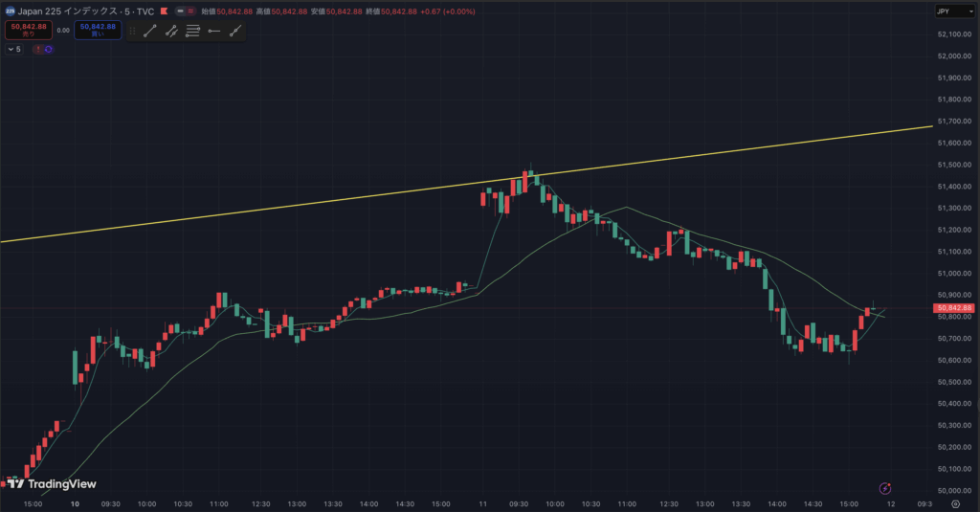Click the drawing toolbar drag handle

click(132, 31)
